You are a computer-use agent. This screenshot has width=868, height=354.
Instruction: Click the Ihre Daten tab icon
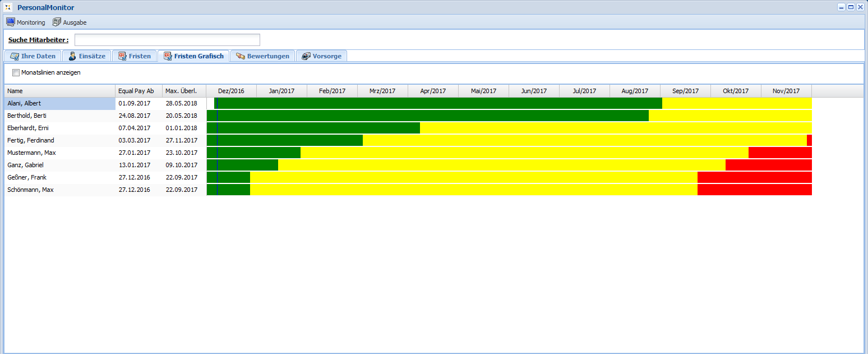coord(15,56)
